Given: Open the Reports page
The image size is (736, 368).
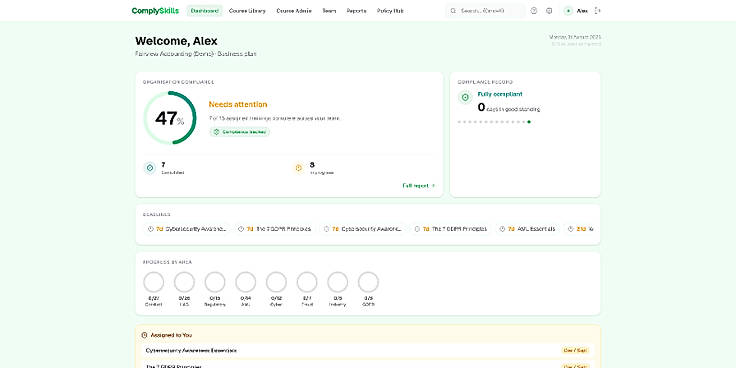Looking at the screenshot, I should pos(356,11).
